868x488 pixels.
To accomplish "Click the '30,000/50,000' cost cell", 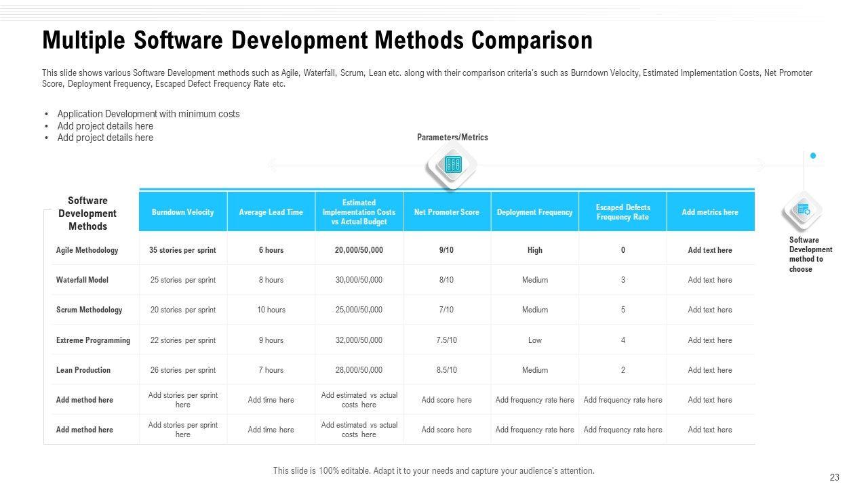I will [359, 280].
